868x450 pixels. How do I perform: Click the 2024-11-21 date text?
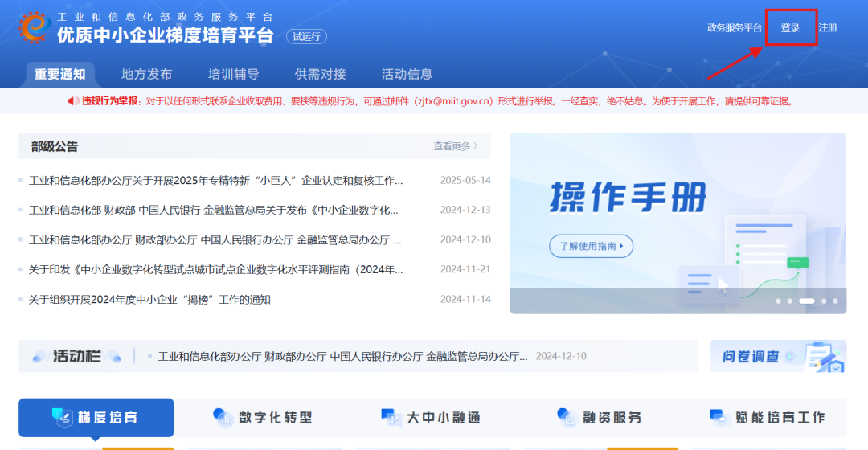465,269
